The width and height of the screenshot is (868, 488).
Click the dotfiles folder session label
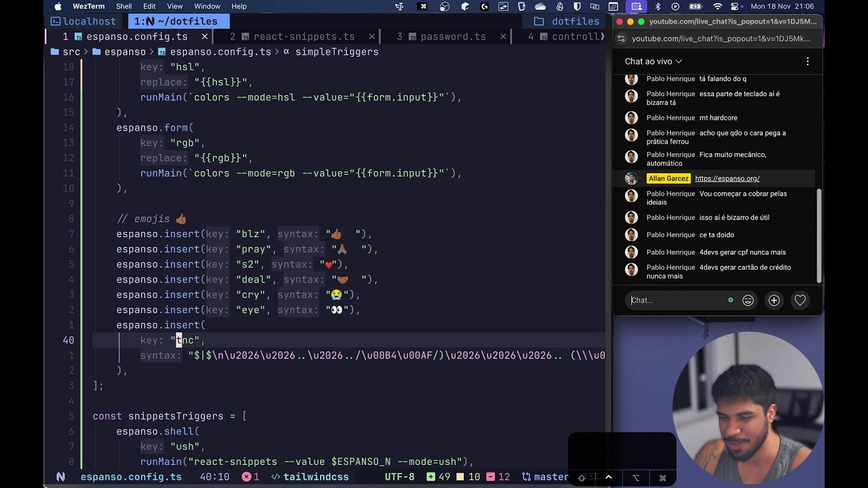[567, 22]
